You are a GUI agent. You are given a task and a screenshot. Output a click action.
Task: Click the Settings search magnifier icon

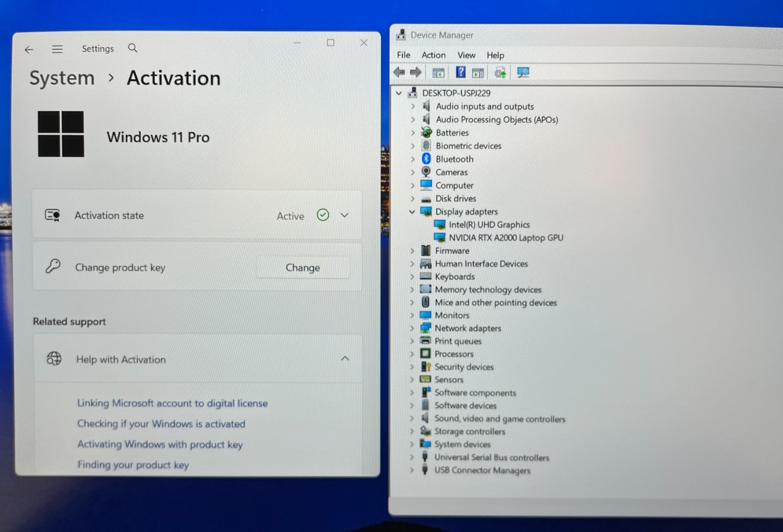coord(133,48)
